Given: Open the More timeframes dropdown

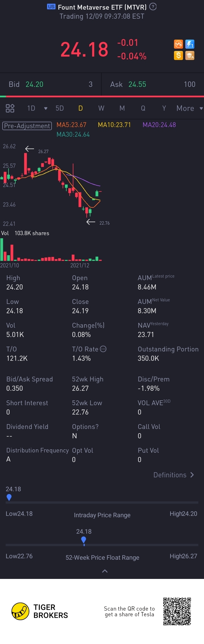Looking at the screenshot, I should pos(189,108).
